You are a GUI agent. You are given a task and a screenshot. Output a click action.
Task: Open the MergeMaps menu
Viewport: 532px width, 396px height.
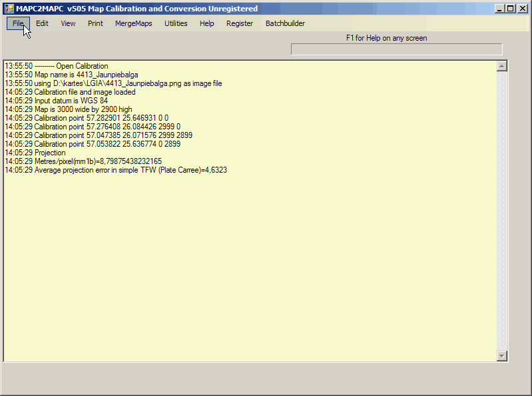click(134, 23)
